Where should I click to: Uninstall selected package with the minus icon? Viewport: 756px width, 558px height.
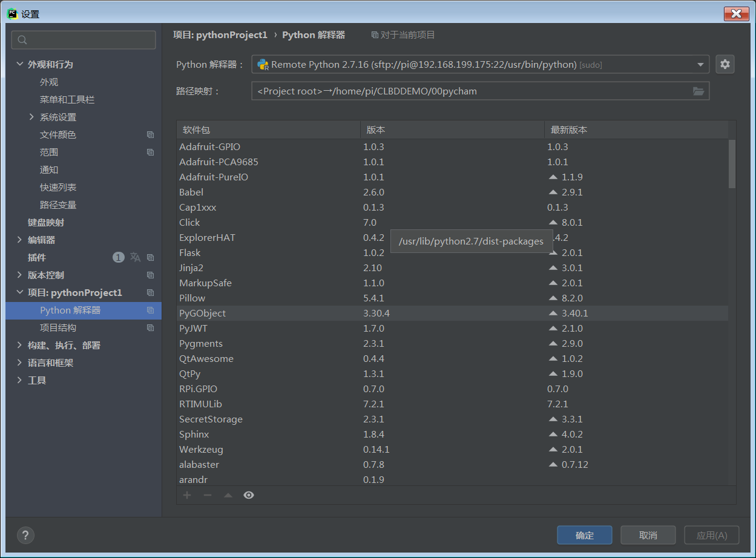pos(208,494)
